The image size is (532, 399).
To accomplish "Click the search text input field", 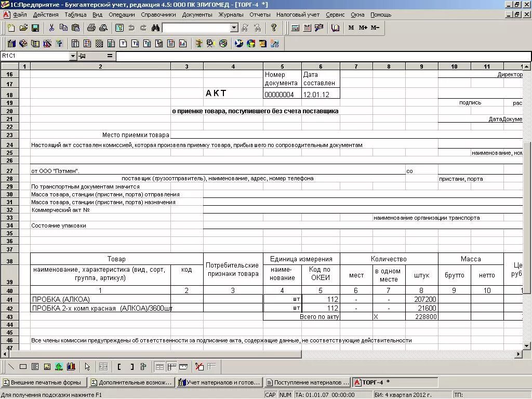I will pyautogui.click(x=196, y=28).
